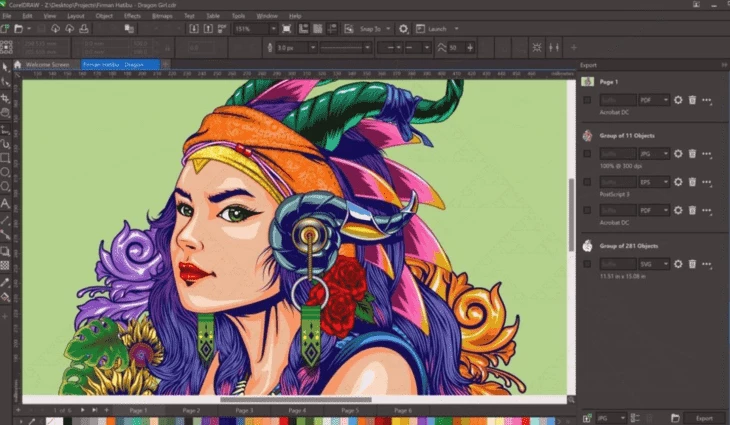Delete the Page 1 PDF export entry

pyautogui.click(x=692, y=100)
